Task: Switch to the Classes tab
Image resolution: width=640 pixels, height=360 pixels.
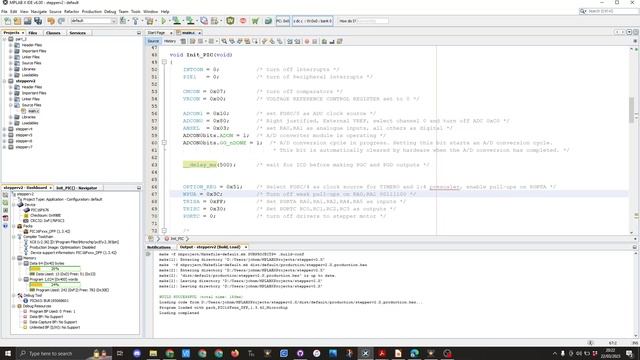Action: pyautogui.click(x=53, y=33)
